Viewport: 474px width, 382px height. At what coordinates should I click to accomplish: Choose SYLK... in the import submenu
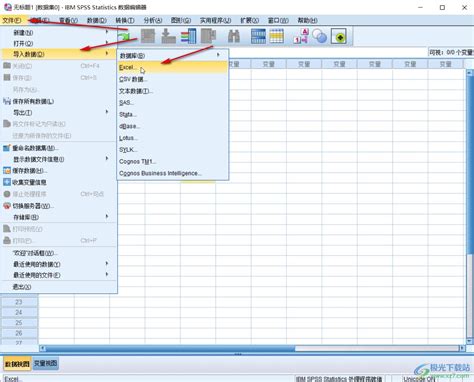[x=172, y=149]
